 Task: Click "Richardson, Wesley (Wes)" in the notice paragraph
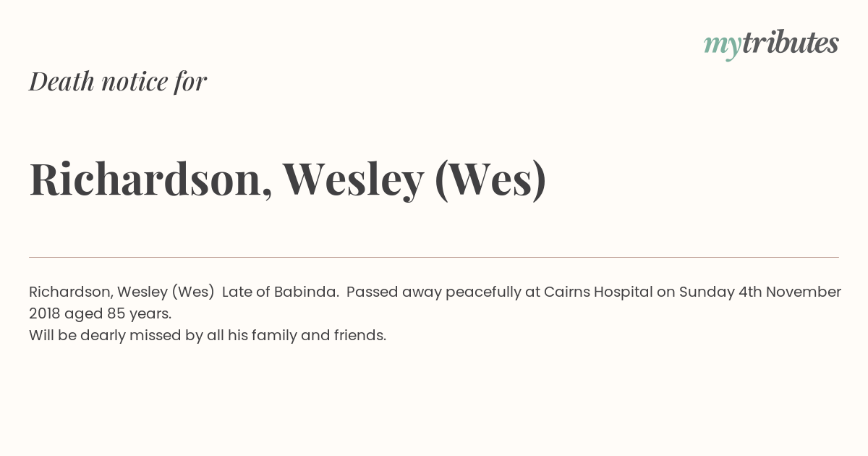click(x=122, y=292)
